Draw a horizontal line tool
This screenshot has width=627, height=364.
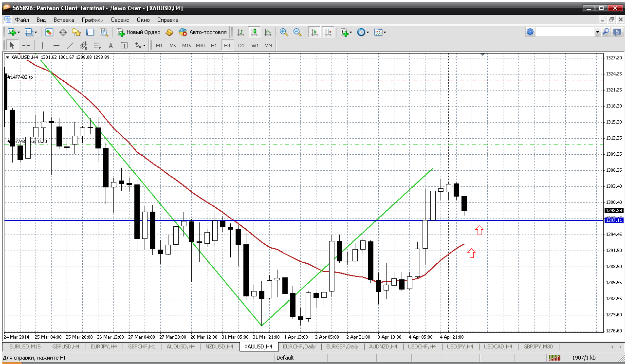[x=56, y=45]
